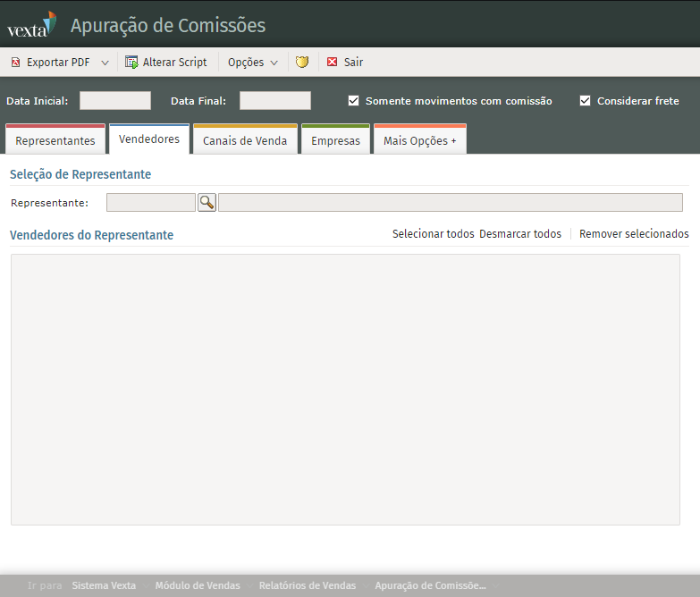Open the Canais de Venda tab
Screen dimensions: 700x597
(245, 140)
